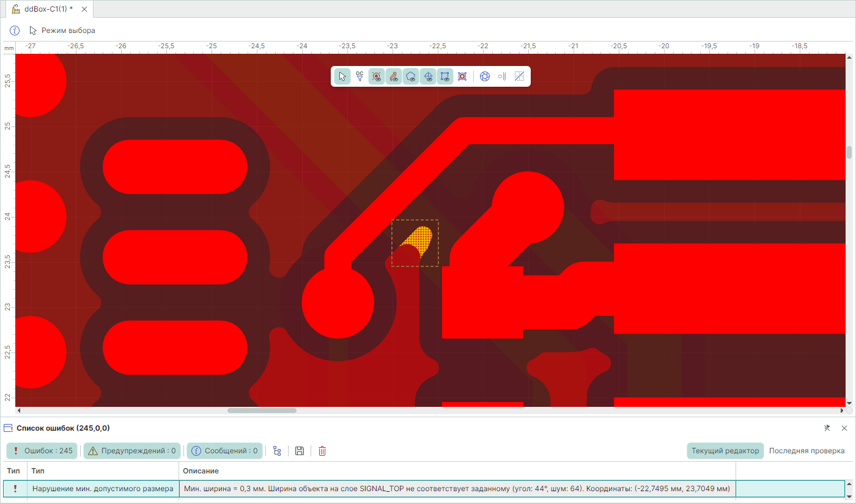Click the red exclamation icon in the error row

click(15, 489)
